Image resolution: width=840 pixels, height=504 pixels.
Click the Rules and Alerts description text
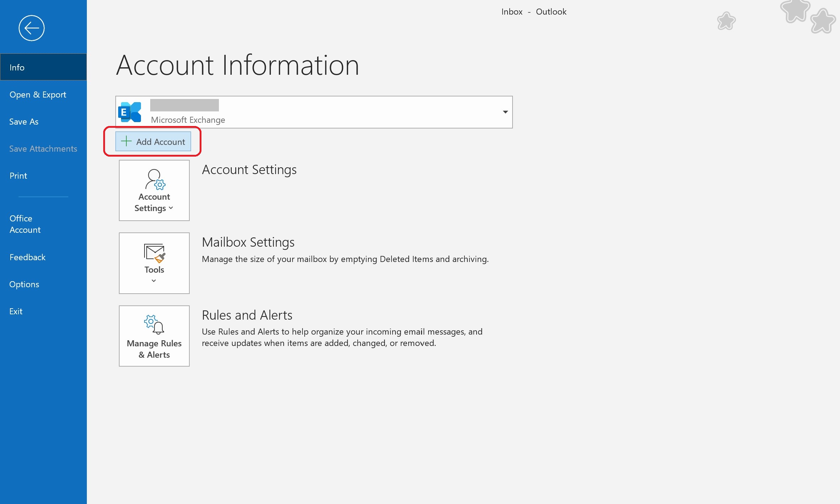tap(342, 337)
